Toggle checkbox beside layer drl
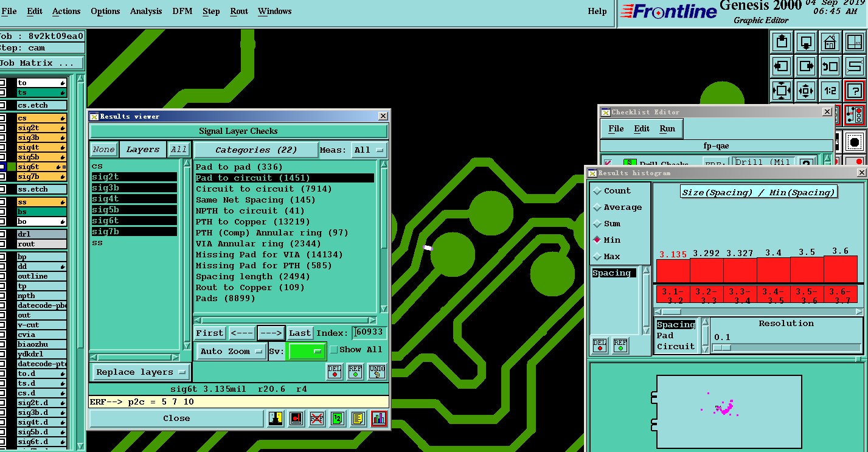868x452 pixels. point(2,234)
